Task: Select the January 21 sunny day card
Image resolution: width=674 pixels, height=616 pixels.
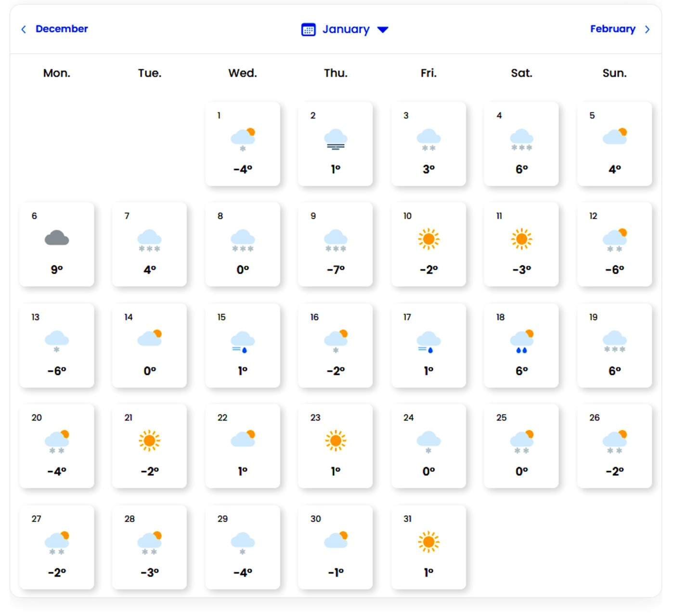Action: click(150, 446)
